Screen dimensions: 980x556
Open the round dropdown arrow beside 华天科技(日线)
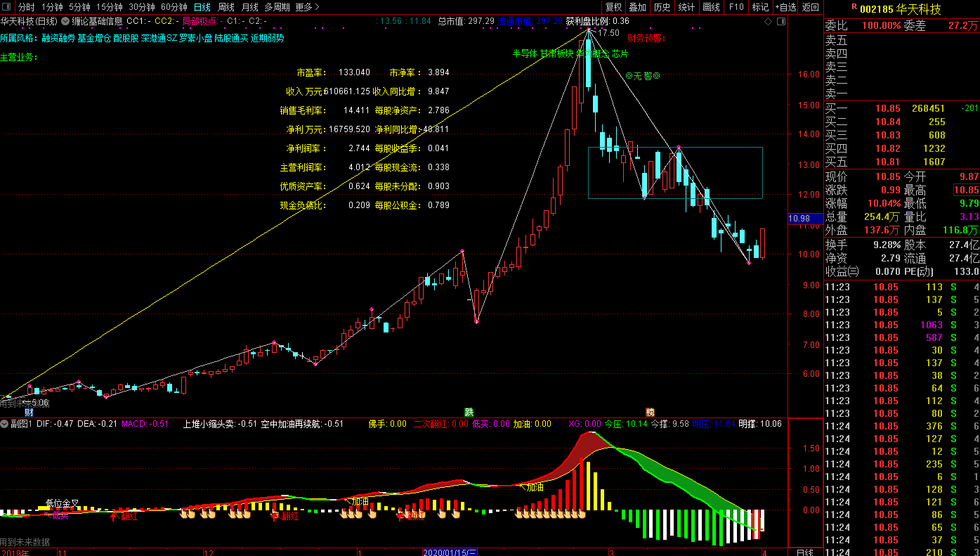(66, 21)
